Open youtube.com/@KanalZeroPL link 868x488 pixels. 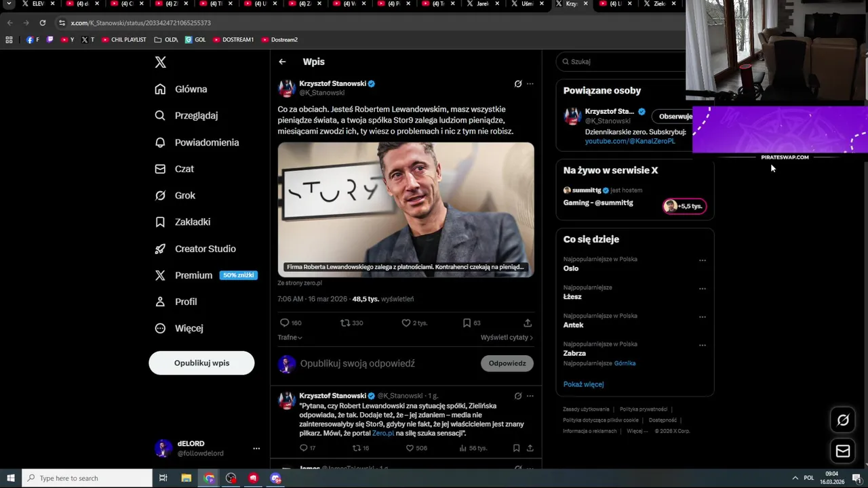[x=630, y=141]
